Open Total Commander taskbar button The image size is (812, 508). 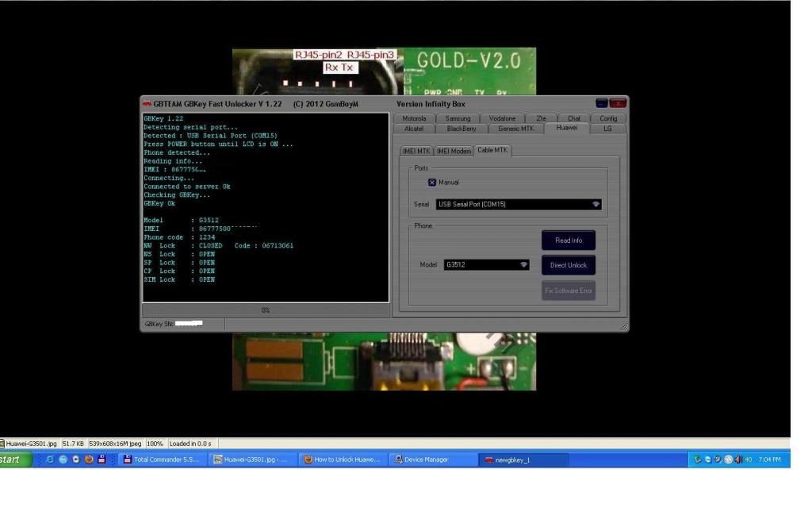(163, 460)
